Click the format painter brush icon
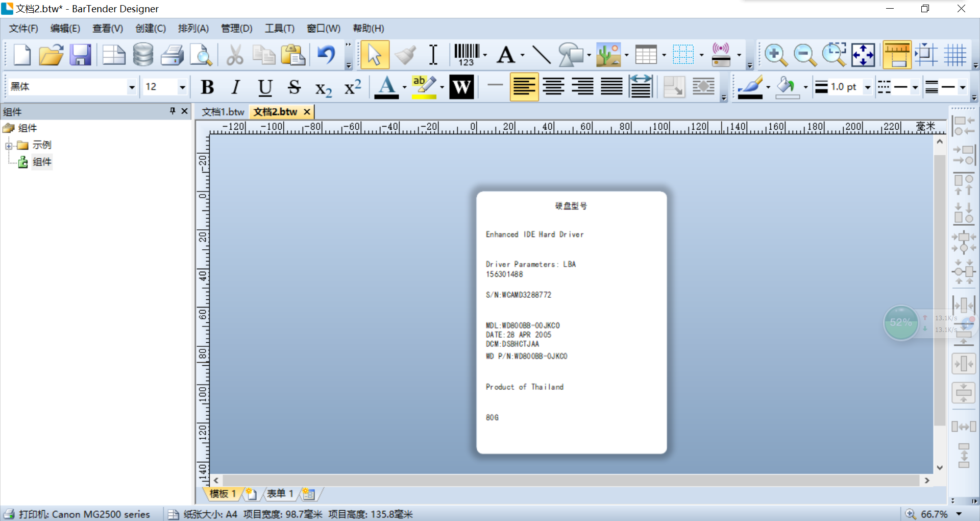 tap(405, 55)
